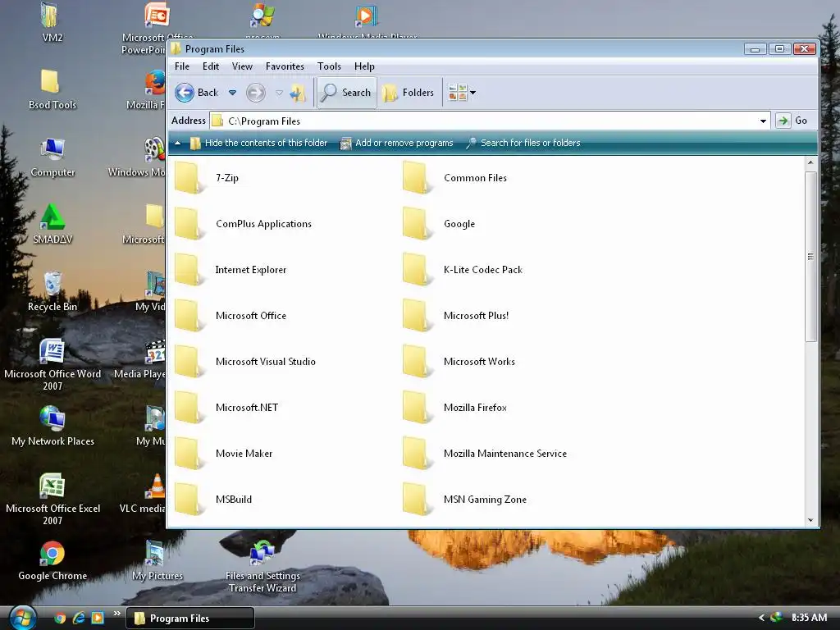Select the Microsoft Plus! folder icon
This screenshot has width=840, height=630.
tap(417, 316)
